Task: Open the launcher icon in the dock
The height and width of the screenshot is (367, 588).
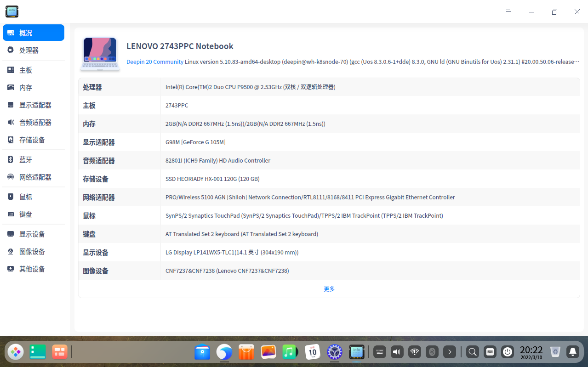Action: click(16, 352)
